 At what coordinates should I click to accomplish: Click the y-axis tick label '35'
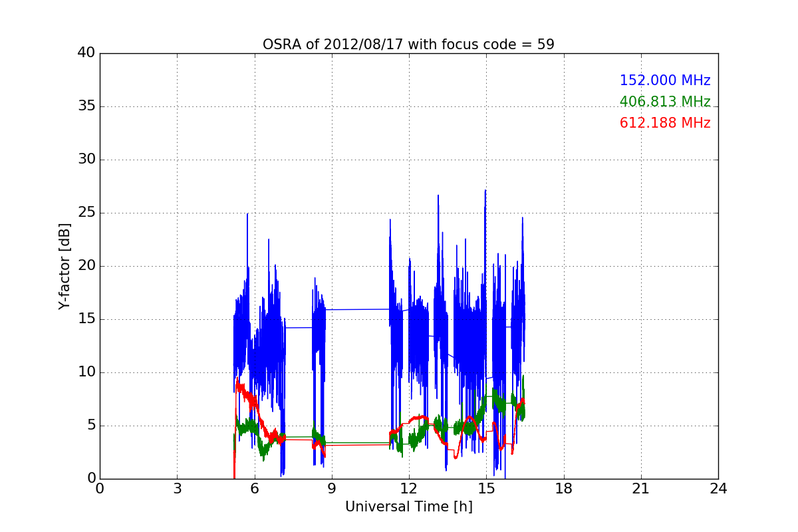tap(86, 106)
